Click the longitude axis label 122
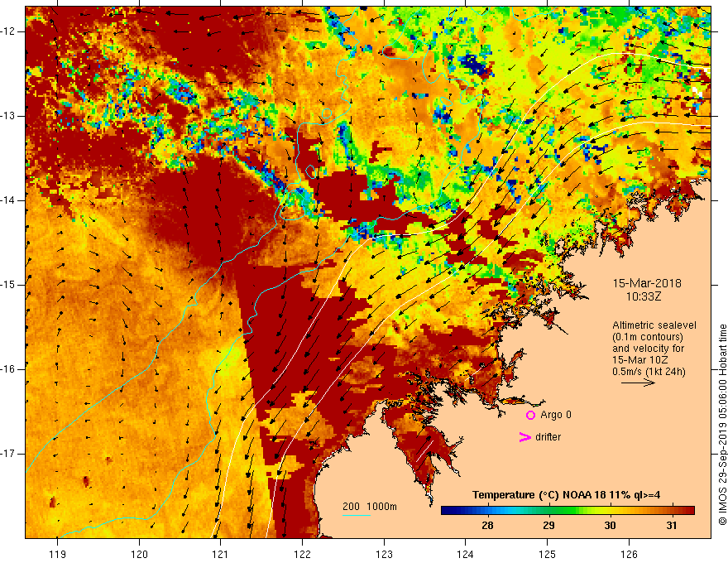This screenshot has width=728, height=563. [302, 554]
